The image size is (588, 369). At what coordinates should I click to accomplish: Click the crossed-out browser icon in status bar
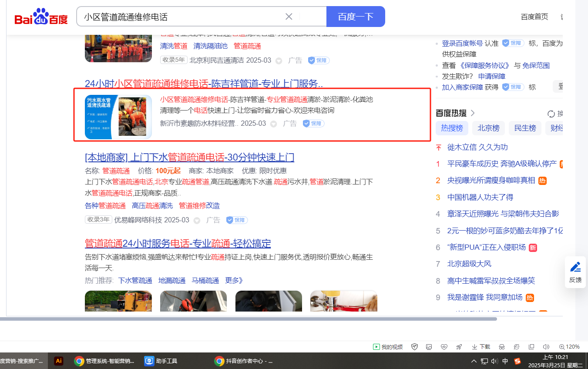point(517,347)
